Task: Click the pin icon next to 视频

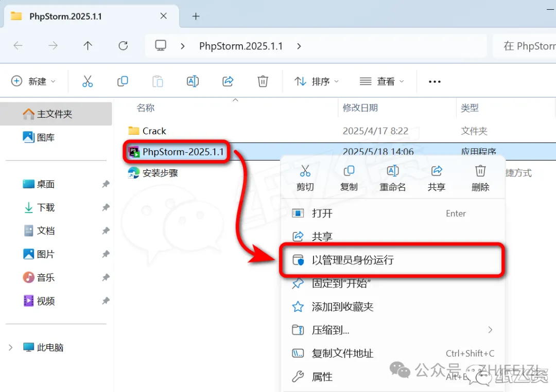Action: coord(106,301)
